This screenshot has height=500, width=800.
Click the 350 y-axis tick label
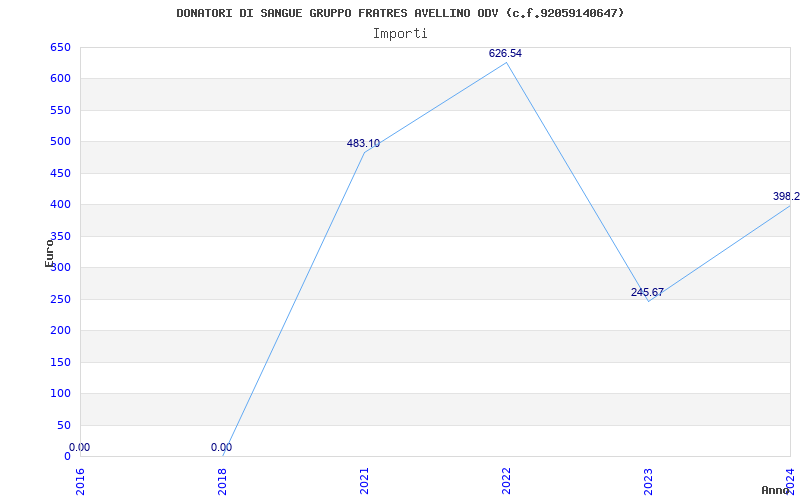point(60,237)
